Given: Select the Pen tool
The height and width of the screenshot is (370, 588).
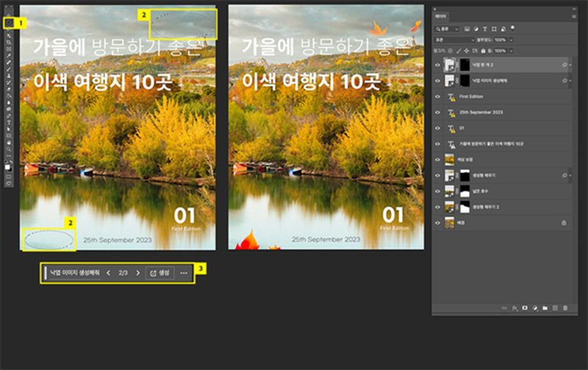Looking at the screenshot, I should tap(9, 116).
